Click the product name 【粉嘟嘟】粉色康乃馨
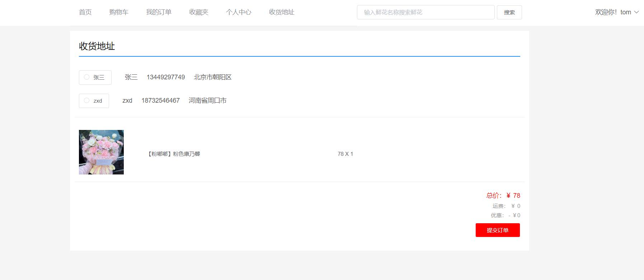The image size is (644, 280). point(173,154)
